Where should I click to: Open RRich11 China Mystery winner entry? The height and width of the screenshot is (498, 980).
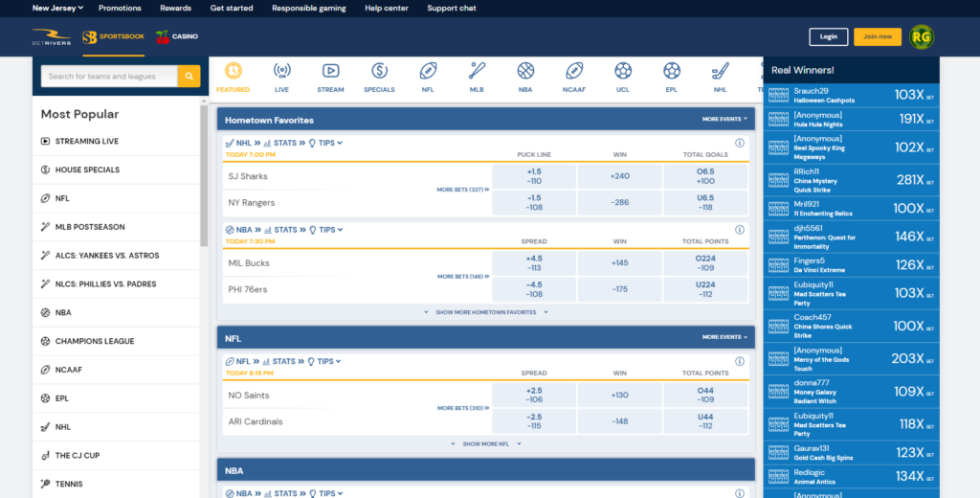coord(851,180)
